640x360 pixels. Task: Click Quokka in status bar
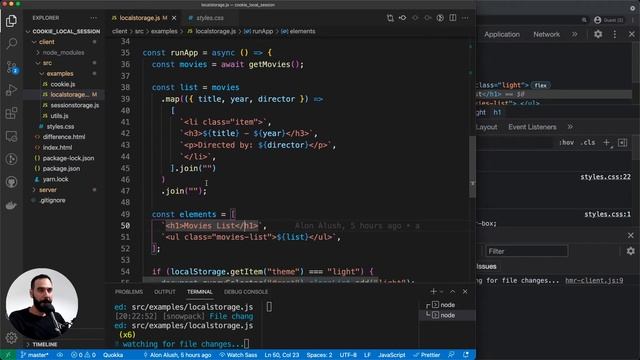113,355
